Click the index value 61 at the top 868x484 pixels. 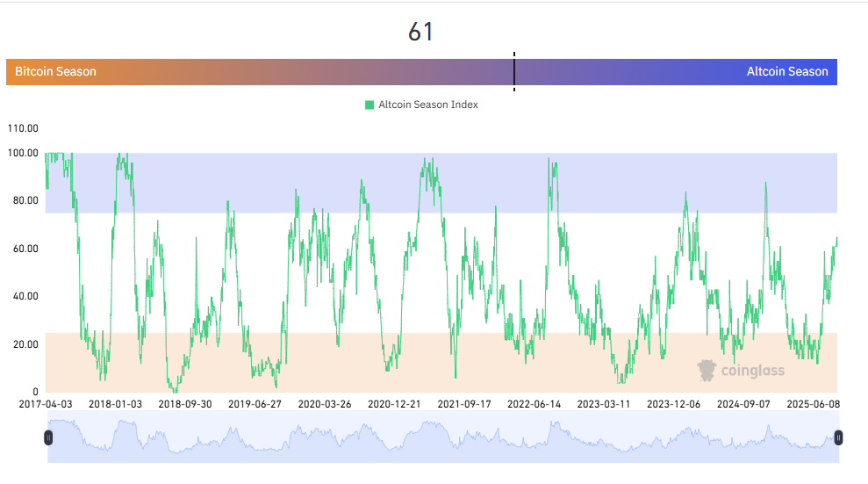(421, 33)
